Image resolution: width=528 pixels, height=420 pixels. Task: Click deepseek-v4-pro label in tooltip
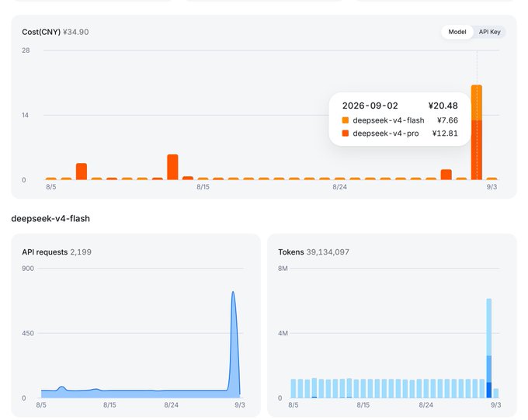386,134
